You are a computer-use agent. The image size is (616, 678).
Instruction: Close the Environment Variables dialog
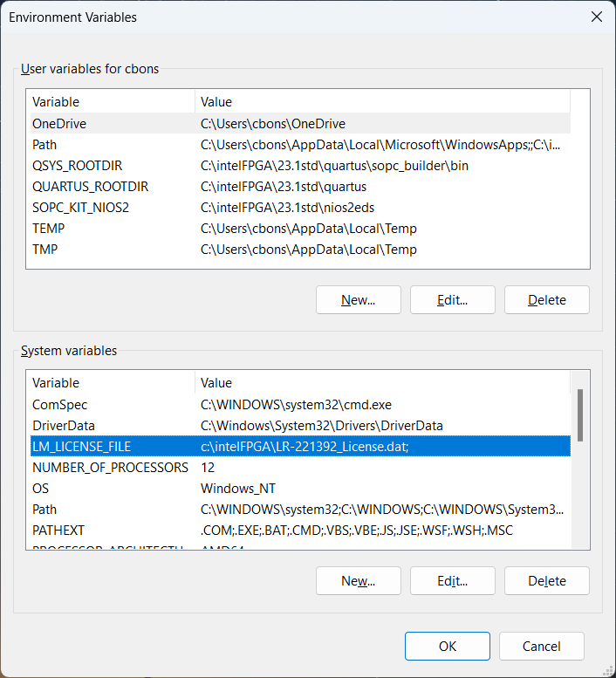pyautogui.click(x=597, y=17)
